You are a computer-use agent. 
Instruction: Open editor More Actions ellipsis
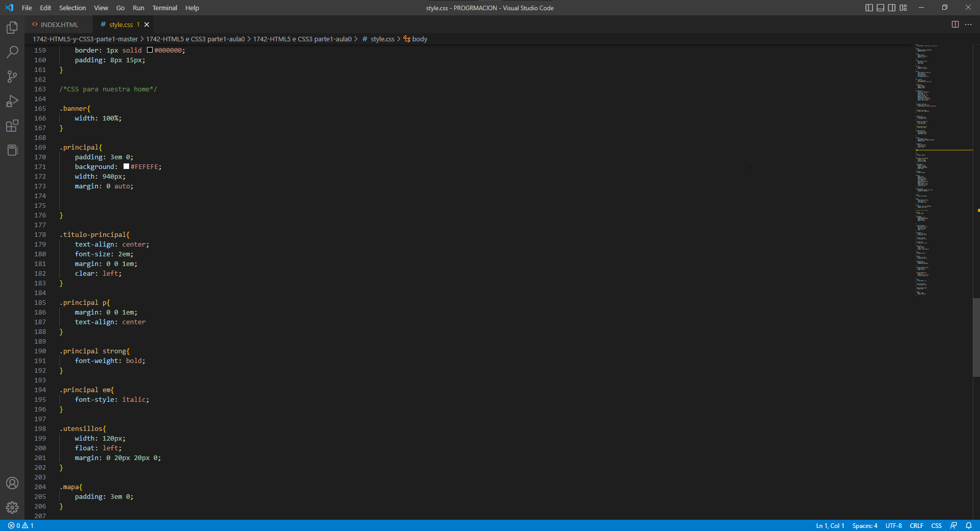pos(968,25)
